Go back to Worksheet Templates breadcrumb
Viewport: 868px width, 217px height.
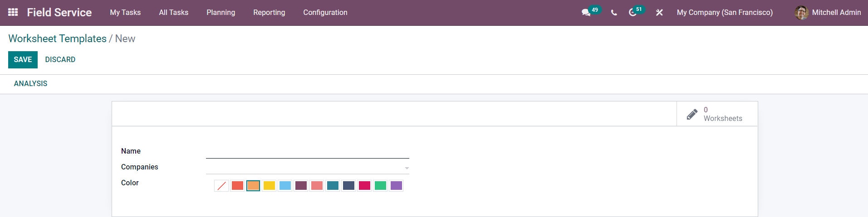[x=57, y=39]
